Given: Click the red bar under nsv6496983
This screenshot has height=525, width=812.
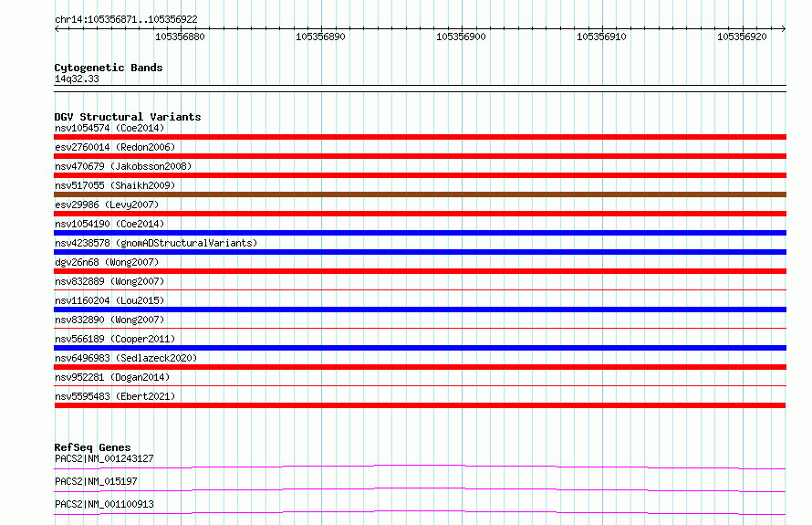Looking at the screenshot, I should [x=420, y=367].
